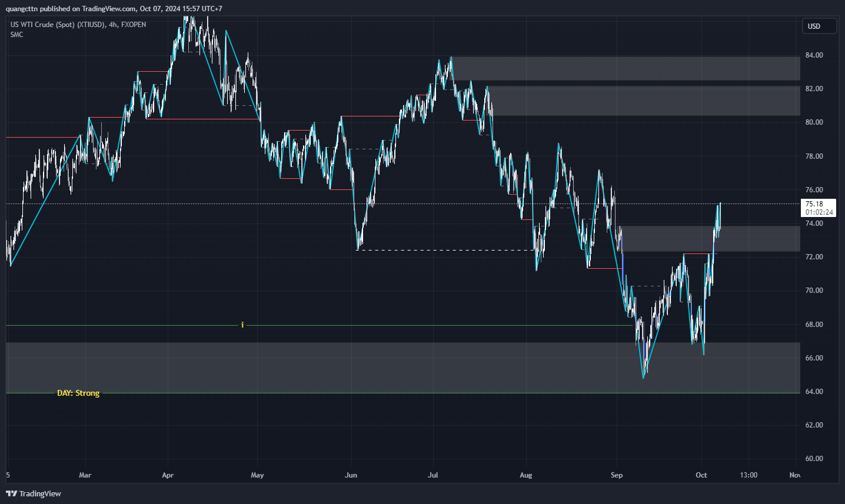Click the 13:00 time label

748,475
